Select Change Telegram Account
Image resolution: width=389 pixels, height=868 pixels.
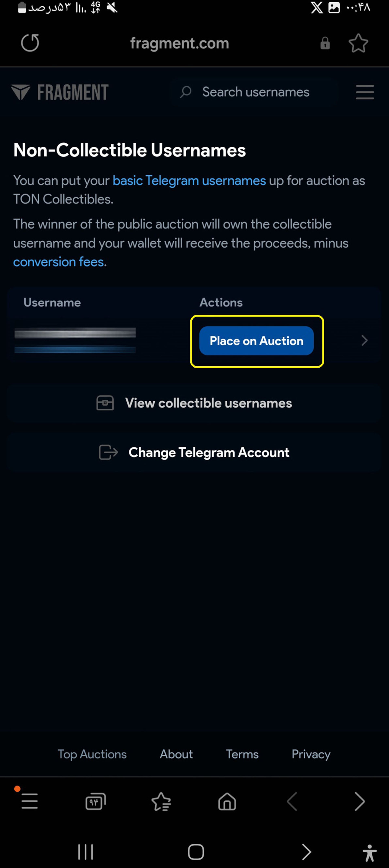[x=194, y=452]
